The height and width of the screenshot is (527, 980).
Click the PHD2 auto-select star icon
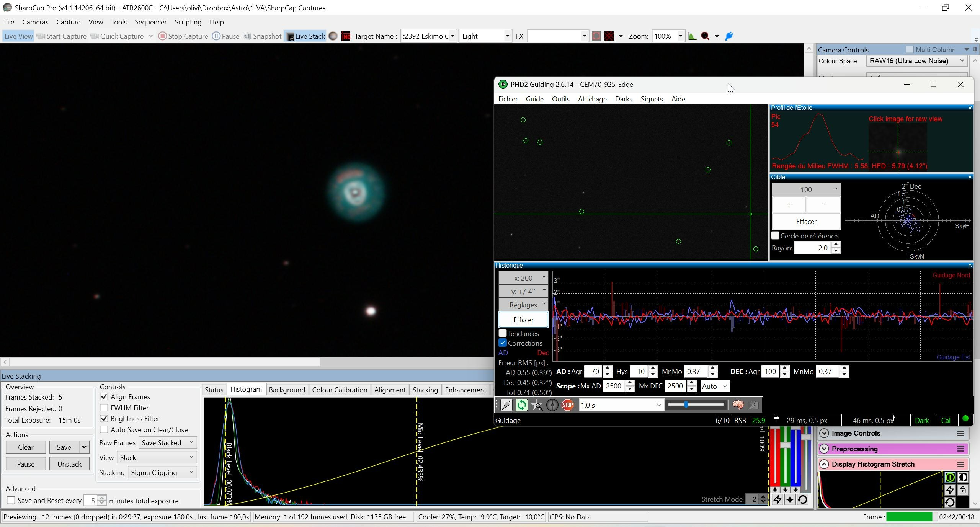coord(537,405)
